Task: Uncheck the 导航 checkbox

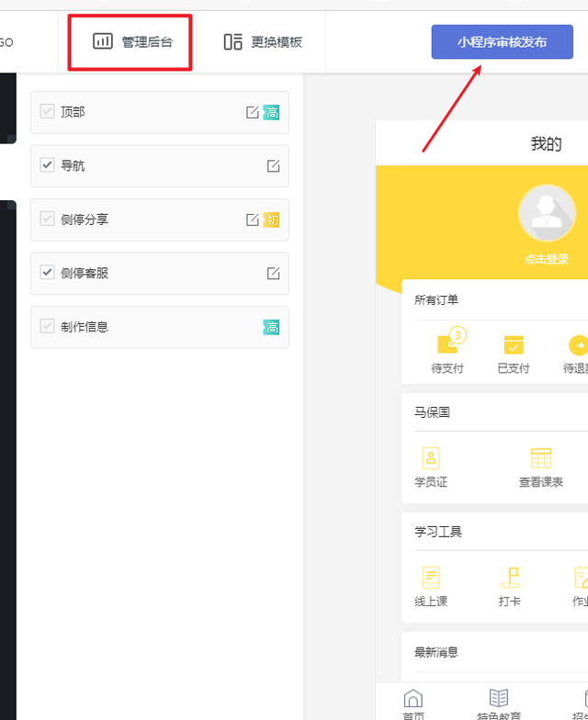Action: 47,165
